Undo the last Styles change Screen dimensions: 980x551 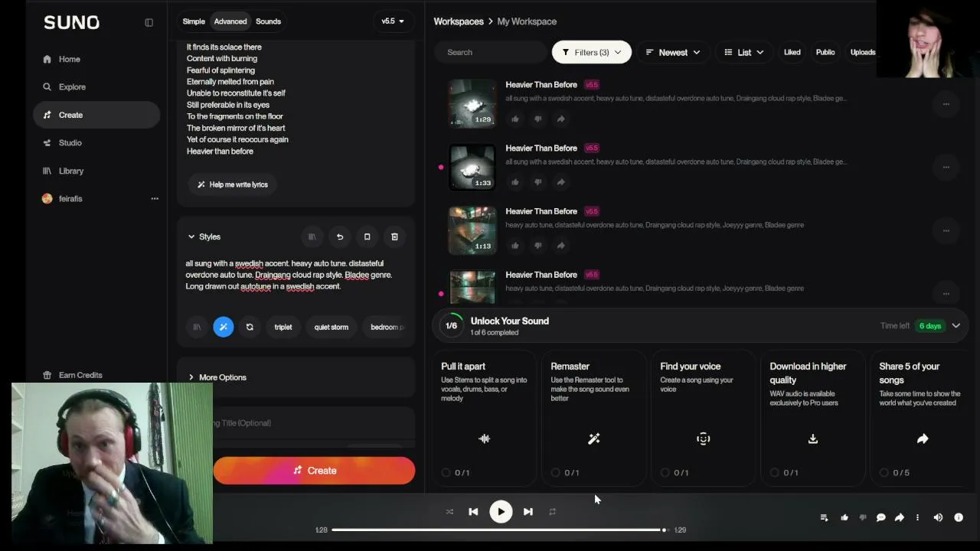[340, 237]
